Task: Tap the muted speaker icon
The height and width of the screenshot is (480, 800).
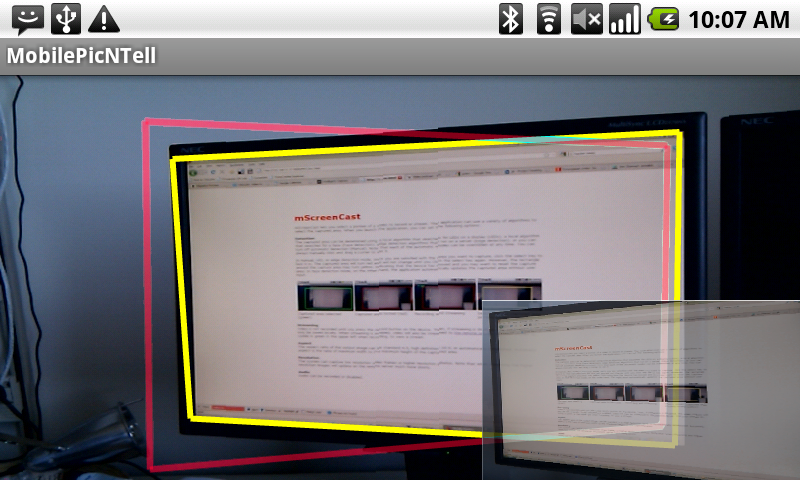Action: [587, 19]
